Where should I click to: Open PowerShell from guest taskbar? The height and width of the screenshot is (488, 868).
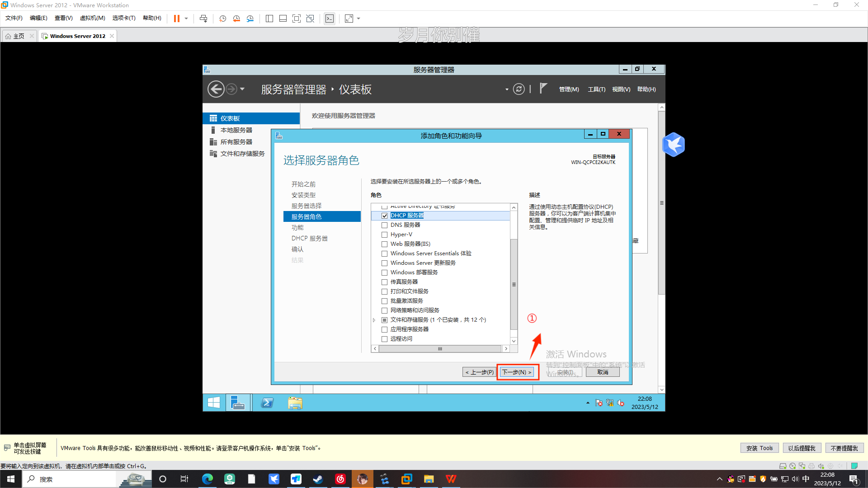267,403
